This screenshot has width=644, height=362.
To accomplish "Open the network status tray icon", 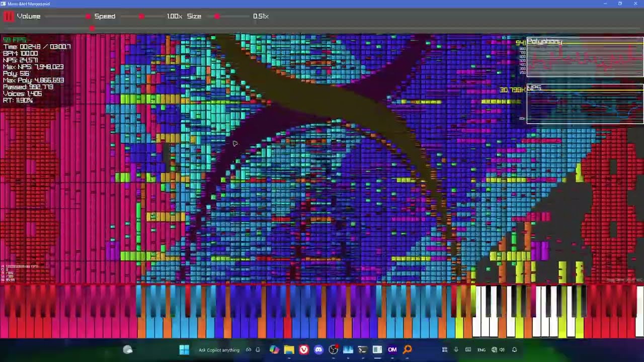I will (494, 350).
